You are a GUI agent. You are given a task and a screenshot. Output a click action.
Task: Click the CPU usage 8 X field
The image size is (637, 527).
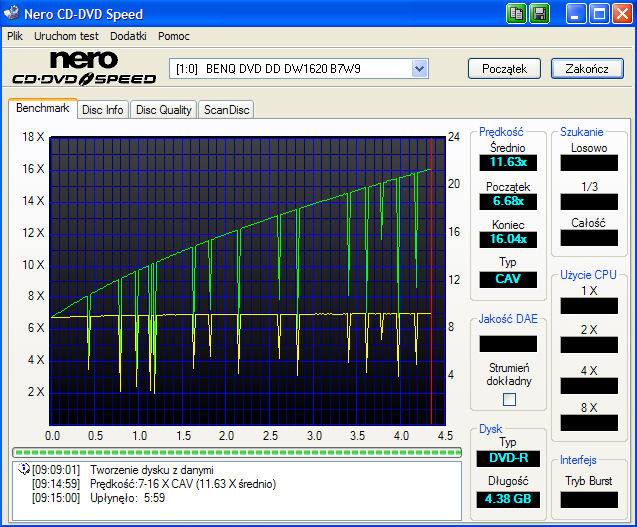589,423
